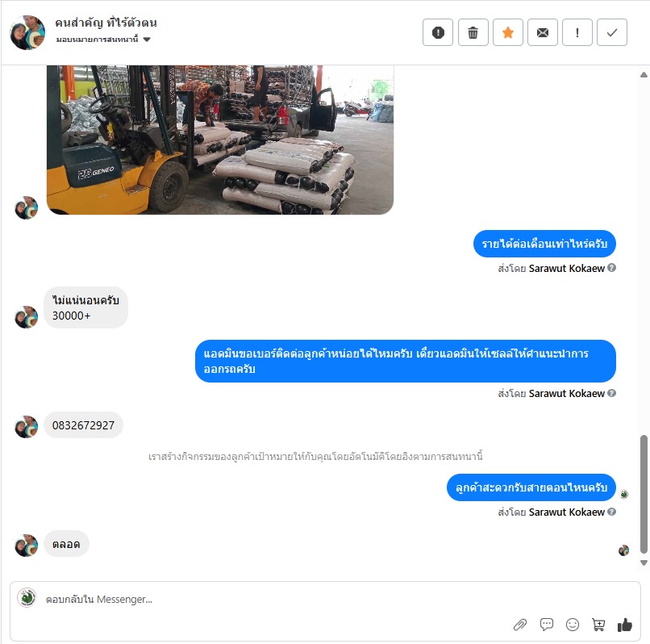Click the scrollbar up arrow
Viewport: 650px width, 644px height.
click(x=644, y=75)
